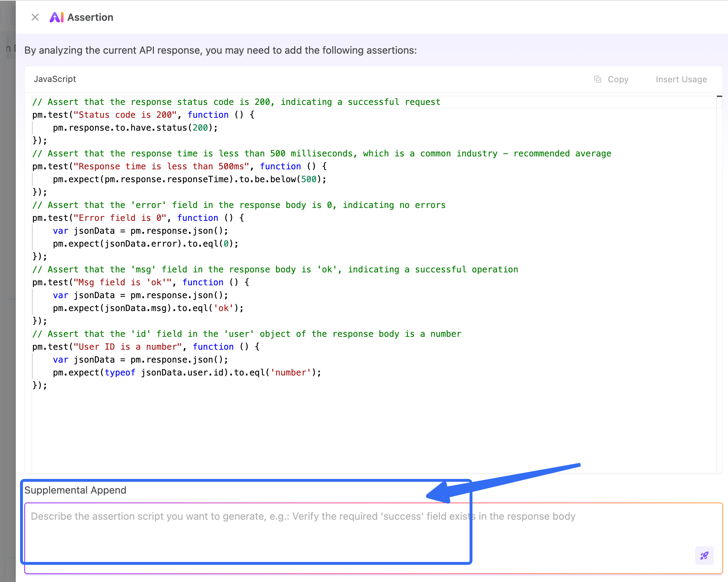Click the "Response time is less than 500ms" line
Viewport: 728px width, 582px height.
click(x=179, y=166)
